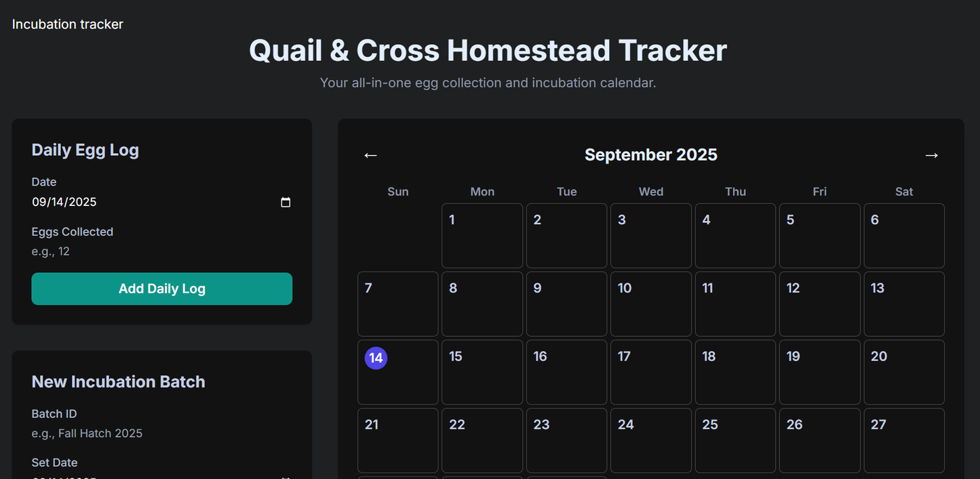The image size is (980, 479).
Task: Click the Batch ID input field
Action: (161, 433)
